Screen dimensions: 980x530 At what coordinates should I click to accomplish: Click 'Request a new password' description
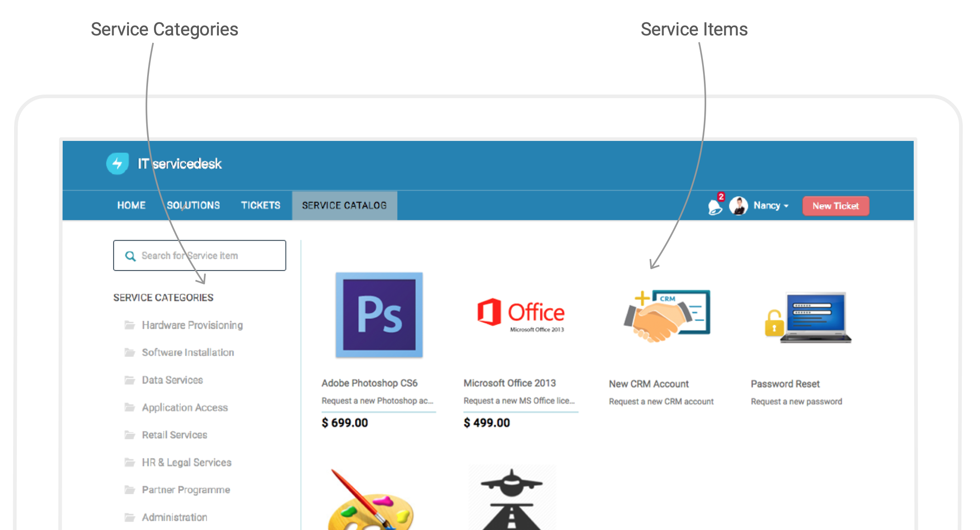(x=797, y=402)
